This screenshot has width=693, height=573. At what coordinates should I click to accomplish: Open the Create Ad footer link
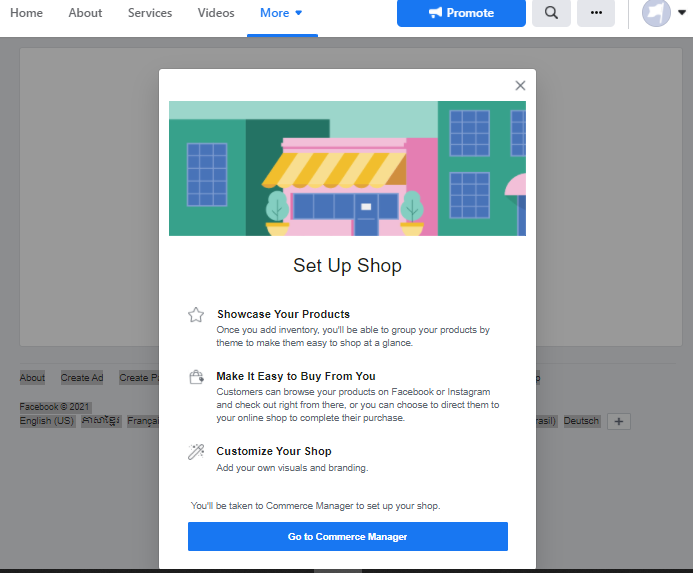coord(82,378)
